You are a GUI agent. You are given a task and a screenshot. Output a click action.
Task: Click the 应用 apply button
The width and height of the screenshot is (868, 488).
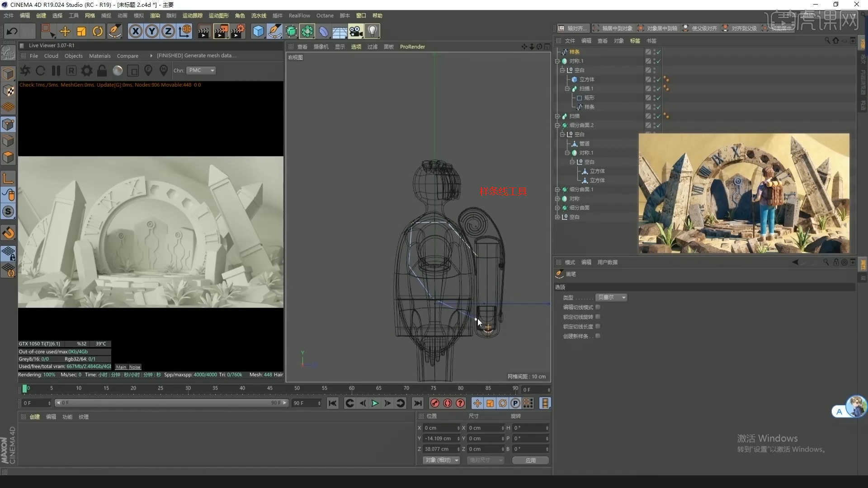coord(530,460)
